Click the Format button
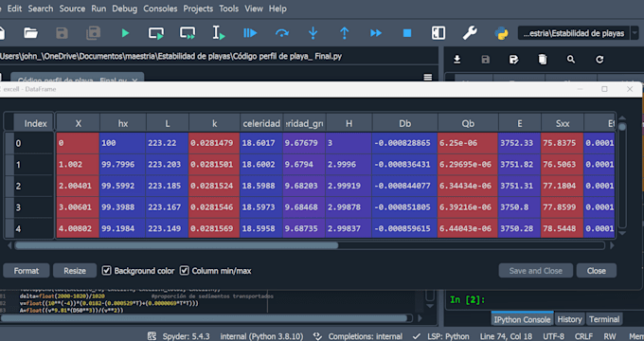Image resolution: width=644 pixels, height=341 pixels. click(x=27, y=271)
